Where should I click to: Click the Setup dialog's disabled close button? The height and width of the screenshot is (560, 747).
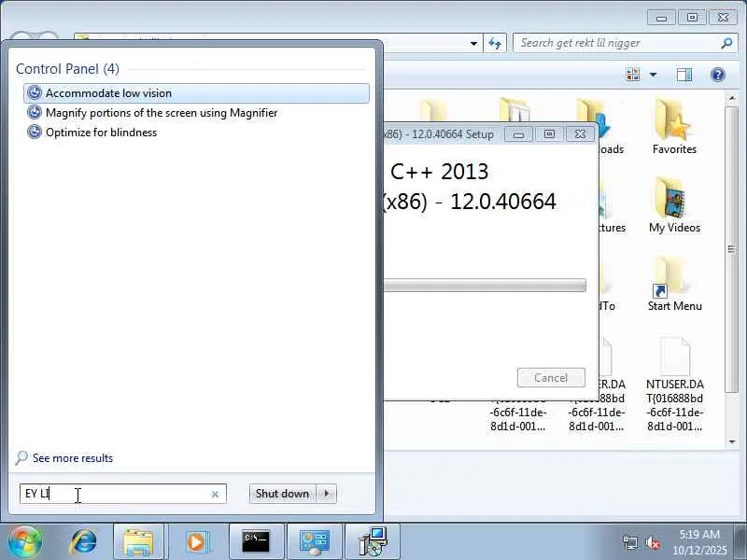click(x=580, y=134)
